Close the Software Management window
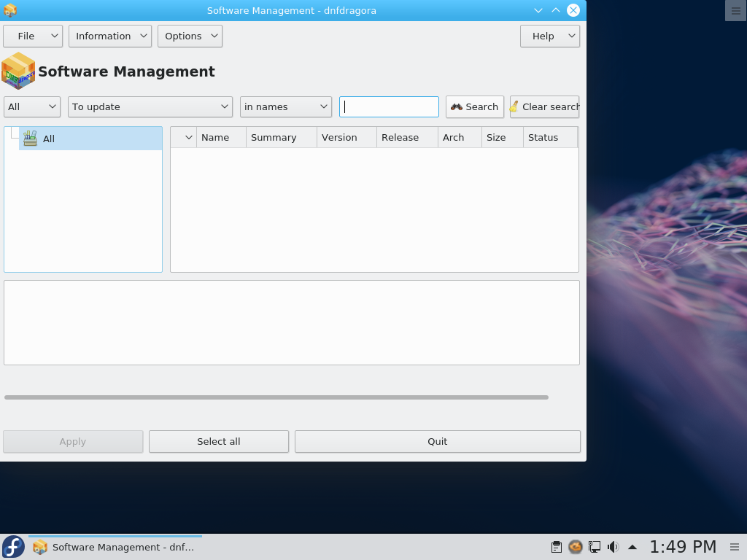This screenshot has height=560, width=747. click(573, 10)
